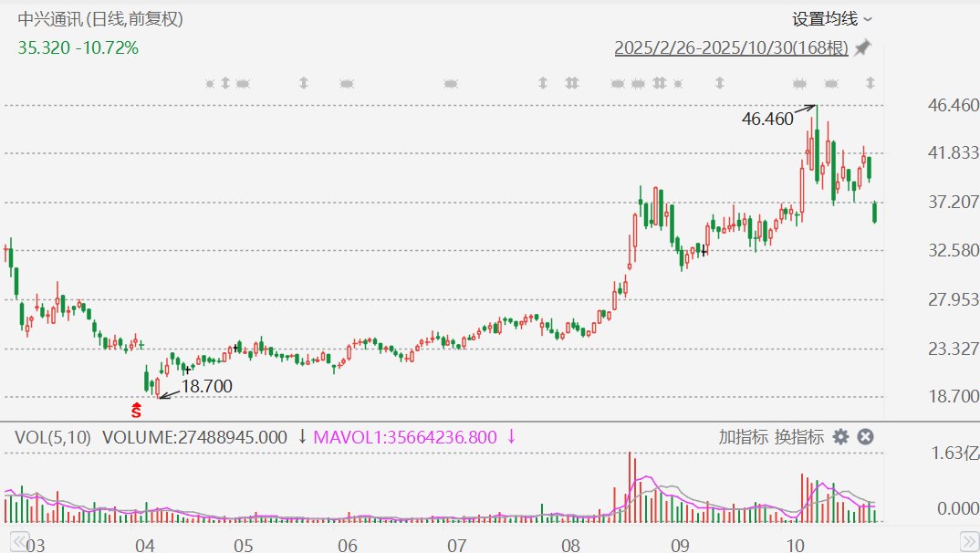The height and width of the screenshot is (553, 980).
Task: Open the 设置均线 dropdown
Action: (x=831, y=19)
